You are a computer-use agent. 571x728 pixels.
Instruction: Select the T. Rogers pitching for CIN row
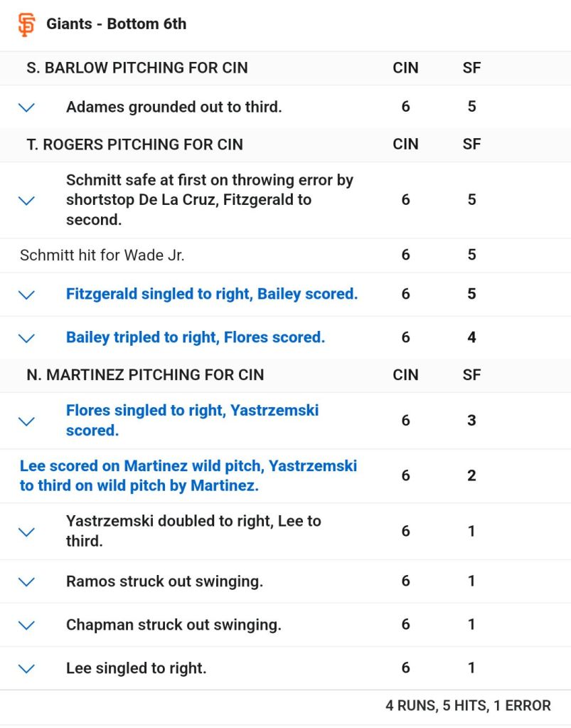134,144
